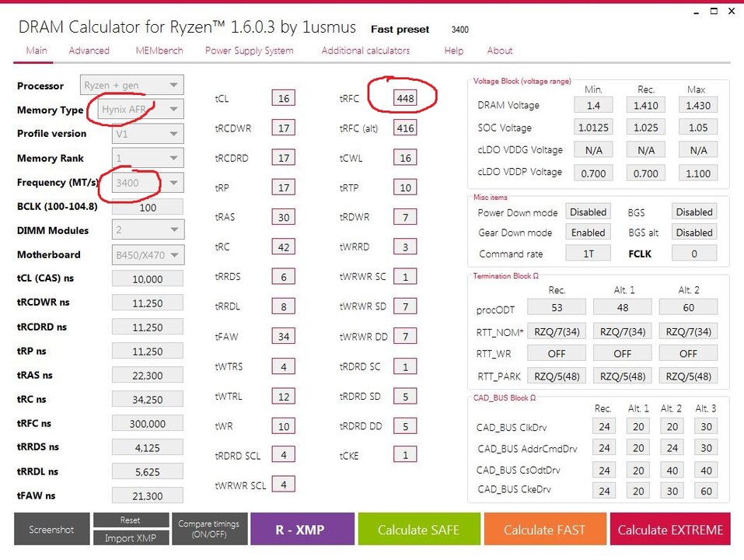Viewport: 744px width, 560px height.
Task: Click tRFC ns field 300,000
Action: (148, 423)
